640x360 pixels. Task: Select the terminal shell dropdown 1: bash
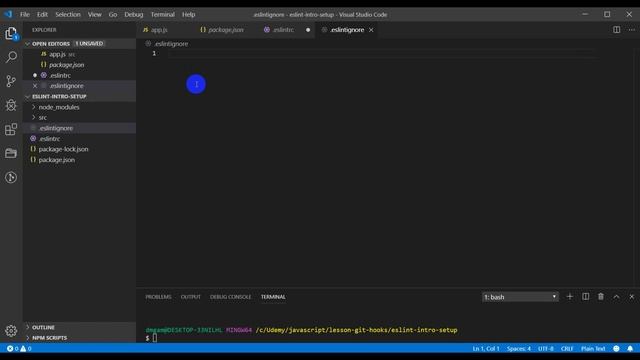click(x=520, y=297)
